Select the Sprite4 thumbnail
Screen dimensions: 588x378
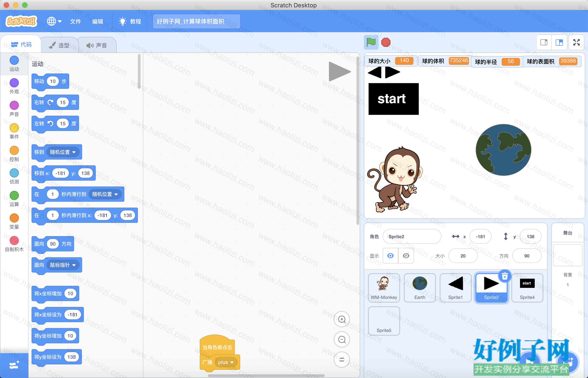click(527, 288)
